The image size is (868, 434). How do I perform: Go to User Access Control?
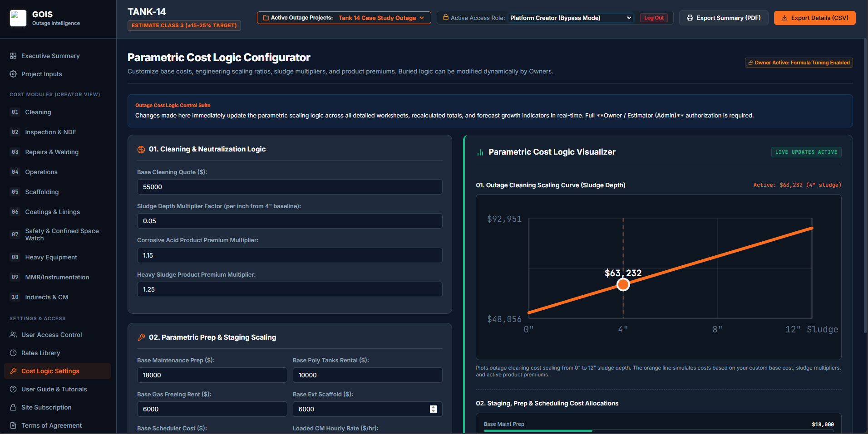pyautogui.click(x=57, y=335)
